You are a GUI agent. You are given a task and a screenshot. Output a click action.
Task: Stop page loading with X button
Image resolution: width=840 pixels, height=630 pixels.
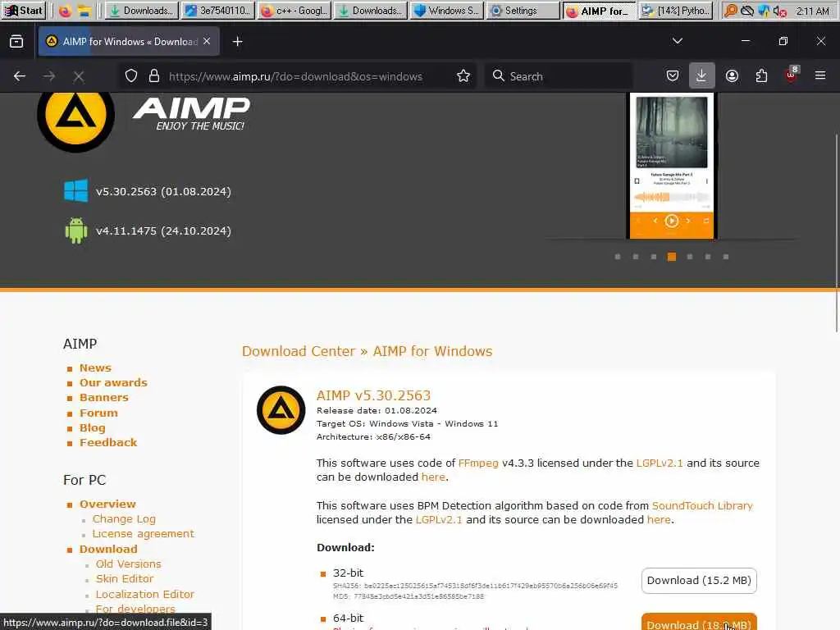point(79,76)
